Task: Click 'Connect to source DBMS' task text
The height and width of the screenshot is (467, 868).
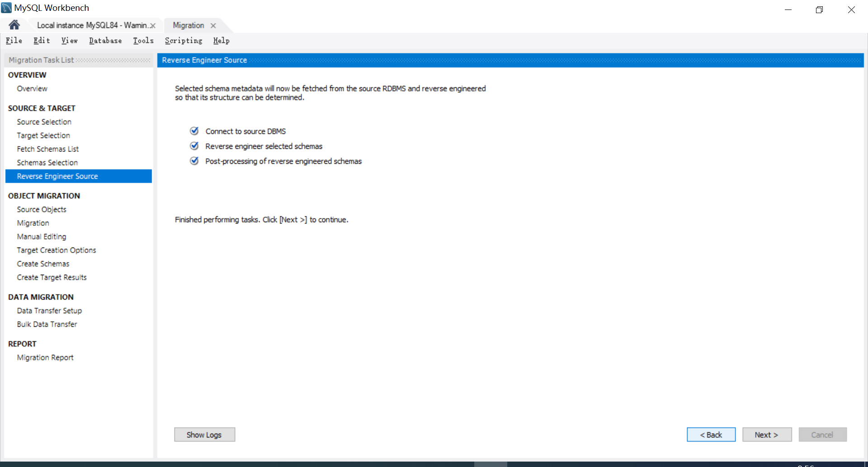Action: pos(245,131)
